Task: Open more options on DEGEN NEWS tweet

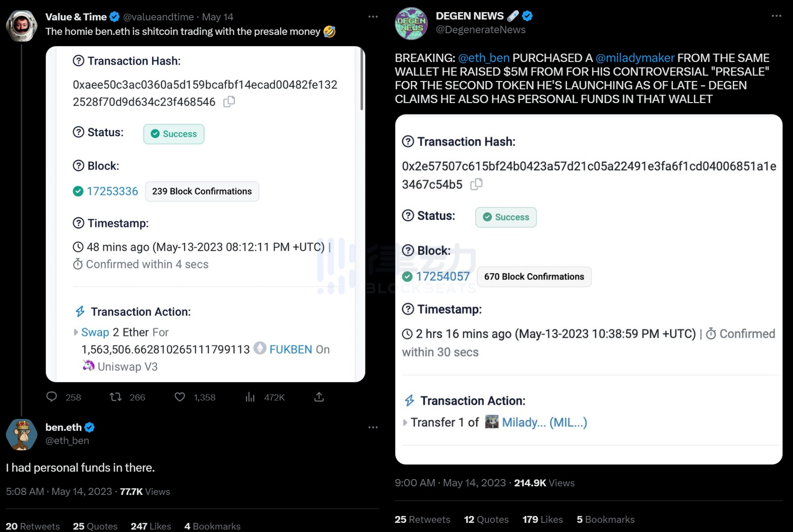Action: [x=776, y=16]
